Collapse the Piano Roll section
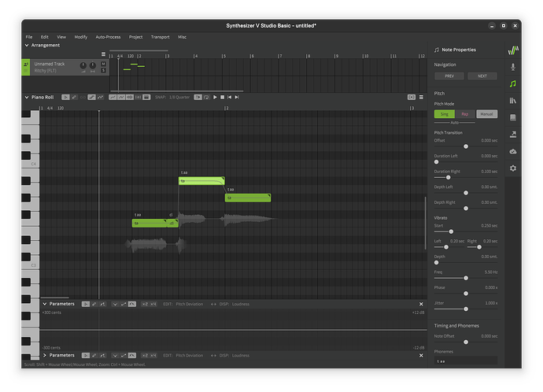Screen dimensions: 543x392 tap(27, 98)
